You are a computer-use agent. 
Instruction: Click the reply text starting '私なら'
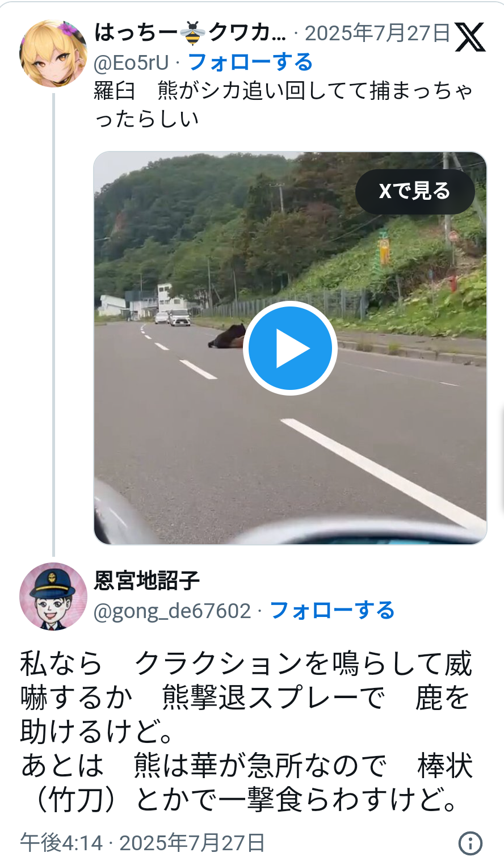tap(246, 732)
